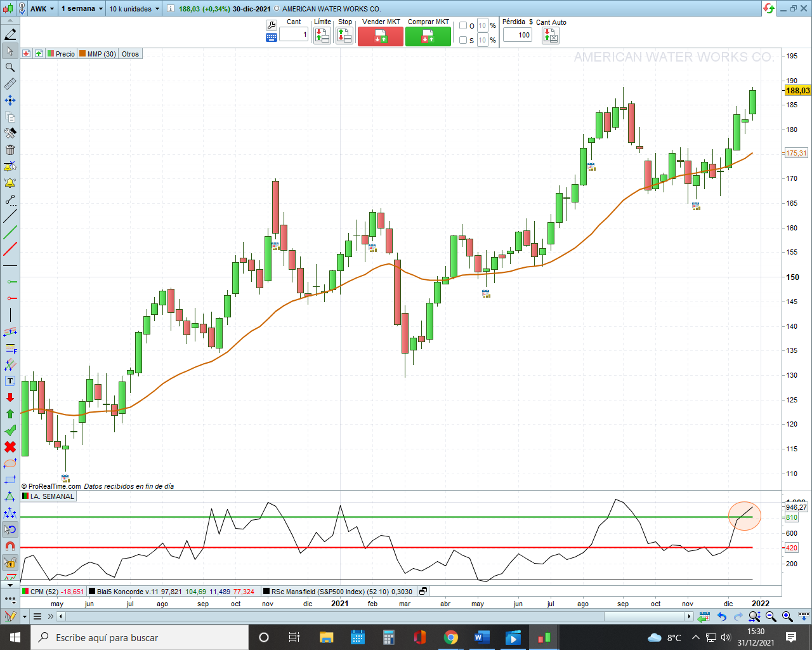Activate the arrow cursor tool

coord(10,51)
